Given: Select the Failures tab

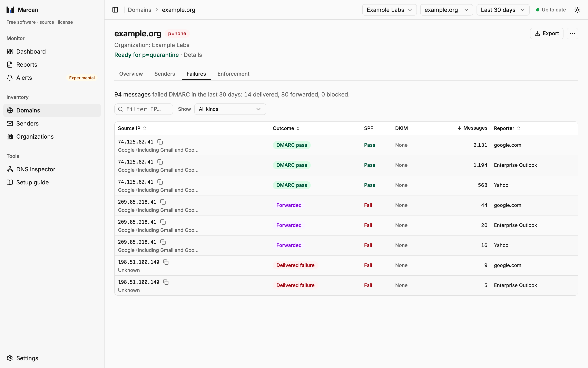Looking at the screenshot, I should [196, 74].
